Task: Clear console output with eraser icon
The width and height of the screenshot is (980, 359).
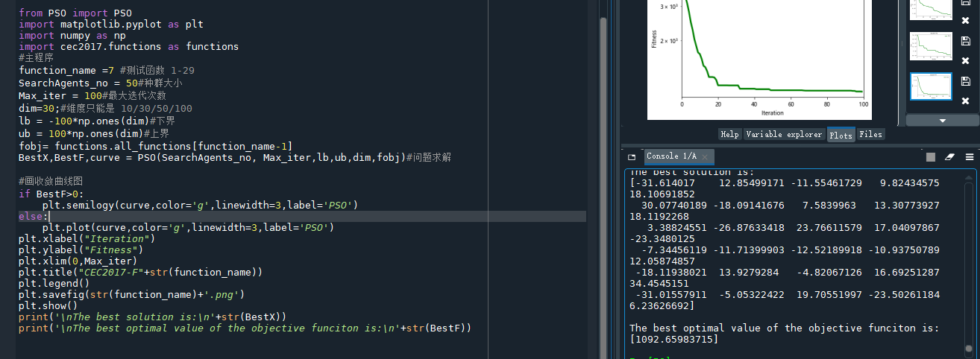Action: (x=949, y=157)
